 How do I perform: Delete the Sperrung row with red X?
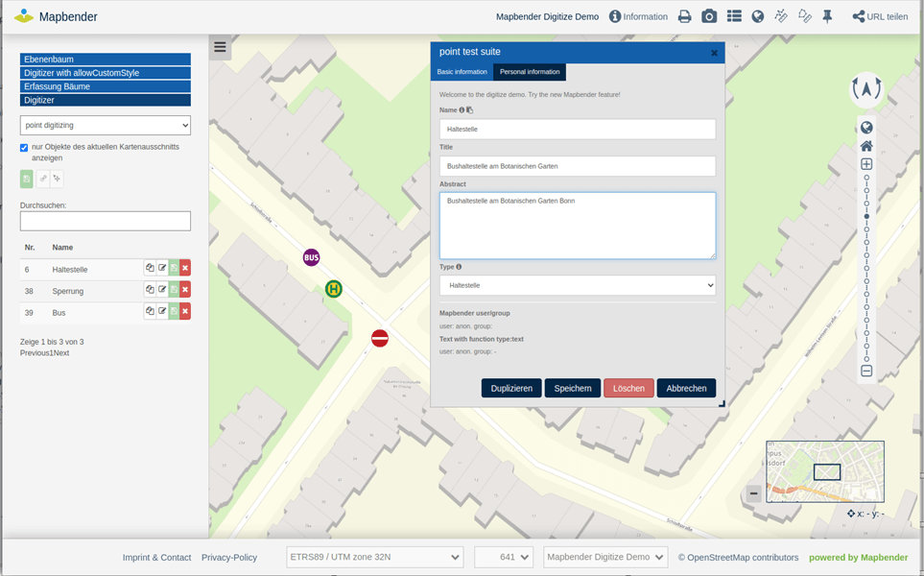pos(185,290)
